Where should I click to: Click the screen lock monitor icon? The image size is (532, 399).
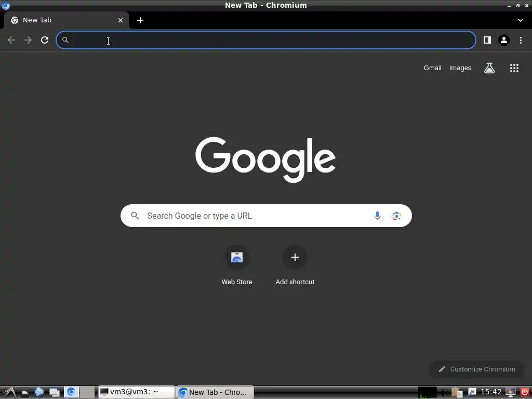(x=510, y=393)
